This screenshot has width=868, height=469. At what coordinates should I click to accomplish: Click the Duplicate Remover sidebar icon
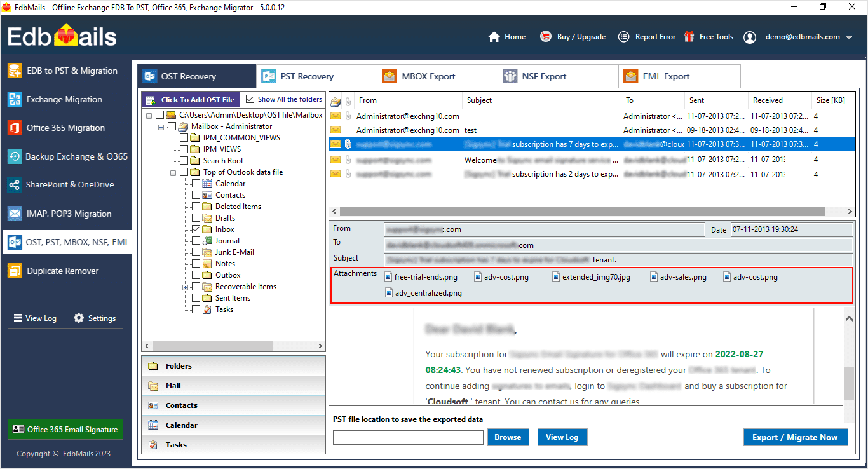coord(15,271)
